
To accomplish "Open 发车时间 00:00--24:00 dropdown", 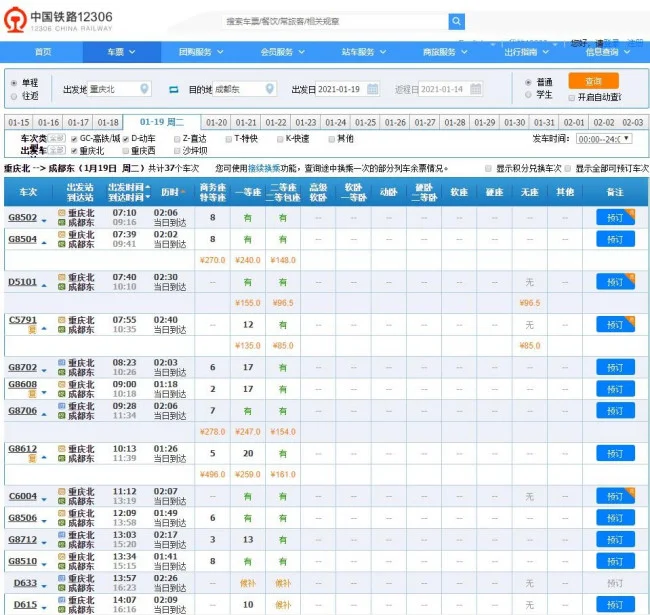I will pos(604,139).
